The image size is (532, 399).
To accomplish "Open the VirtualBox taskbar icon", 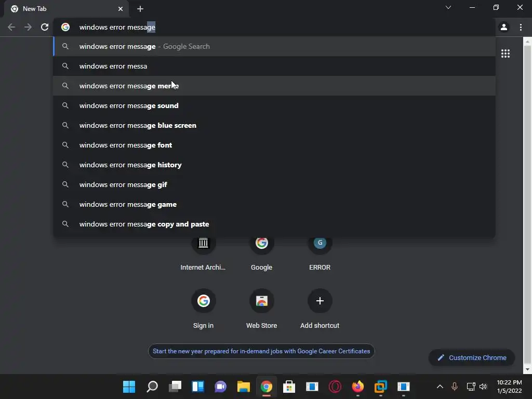I will coord(381,387).
